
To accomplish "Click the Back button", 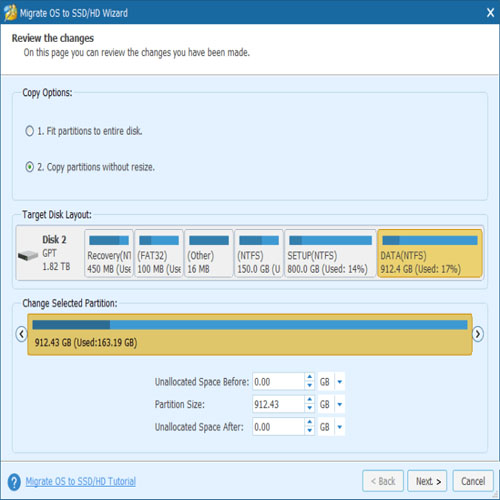I will point(383,481).
